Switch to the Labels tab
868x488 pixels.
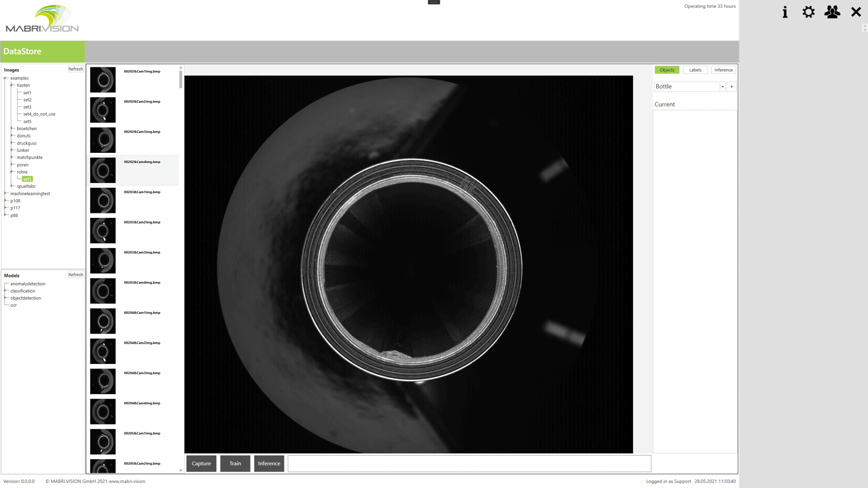pyautogui.click(x=695, y=70)
